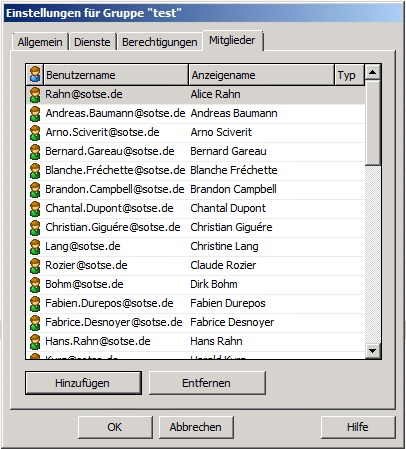Click display name Christian Giguére

[x=232, y=227]
